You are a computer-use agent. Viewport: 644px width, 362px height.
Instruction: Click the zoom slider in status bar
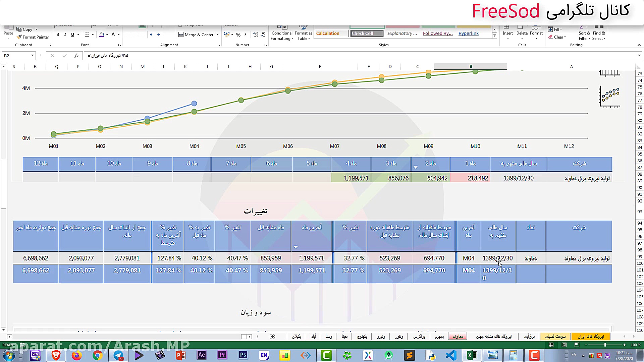click(x=605, y=345)
